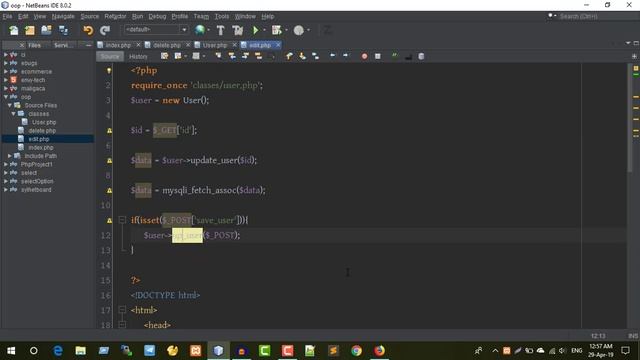Expand the Include Path node
Viewport: 640px width, 360px height.
click(10, 156)
